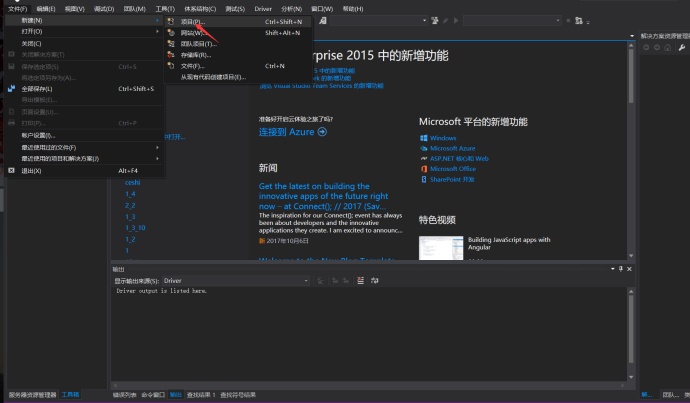This screenshot has height=403, width=690.
Task: Click Account Settings (帐户设置) menu item
Action: (84, 135)
